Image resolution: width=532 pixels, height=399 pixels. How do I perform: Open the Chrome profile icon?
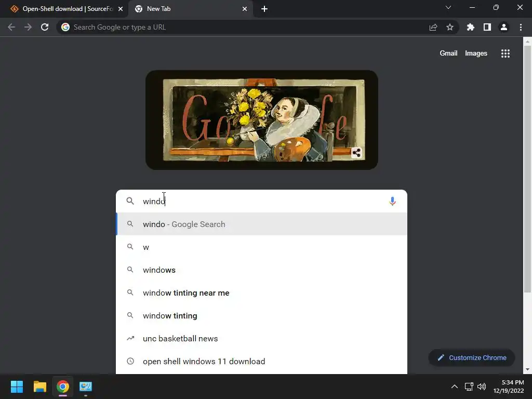tap(504, 27)
